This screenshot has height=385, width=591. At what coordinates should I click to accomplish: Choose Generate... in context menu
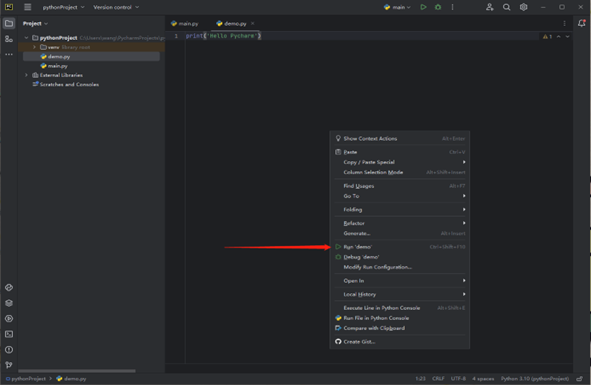coord(400,233)
